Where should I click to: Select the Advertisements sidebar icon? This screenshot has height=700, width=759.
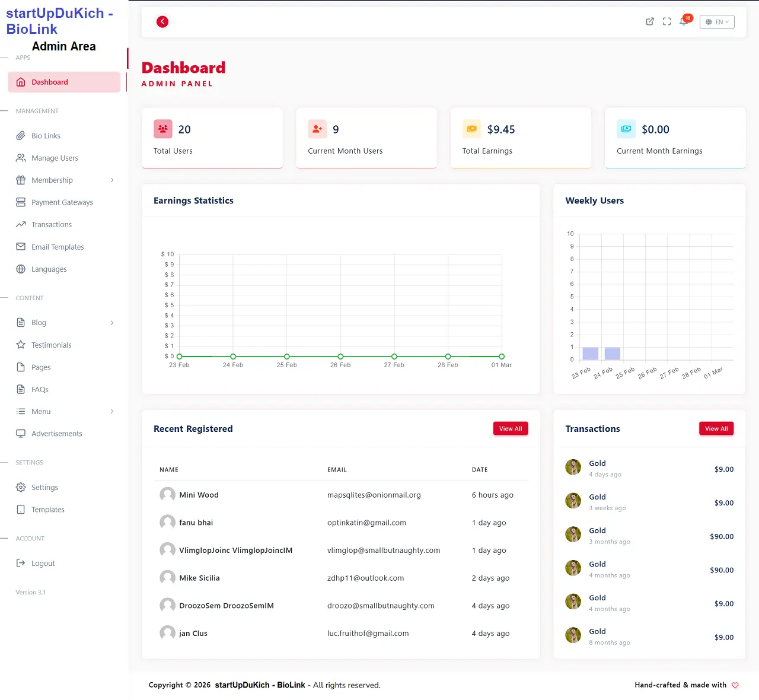(21, 434)
